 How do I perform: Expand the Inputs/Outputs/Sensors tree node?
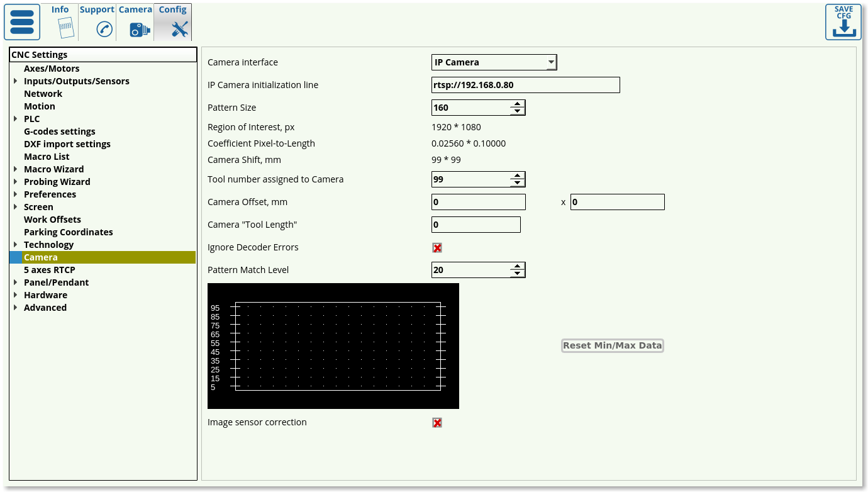pyautogui.click(x=15, y=81)
